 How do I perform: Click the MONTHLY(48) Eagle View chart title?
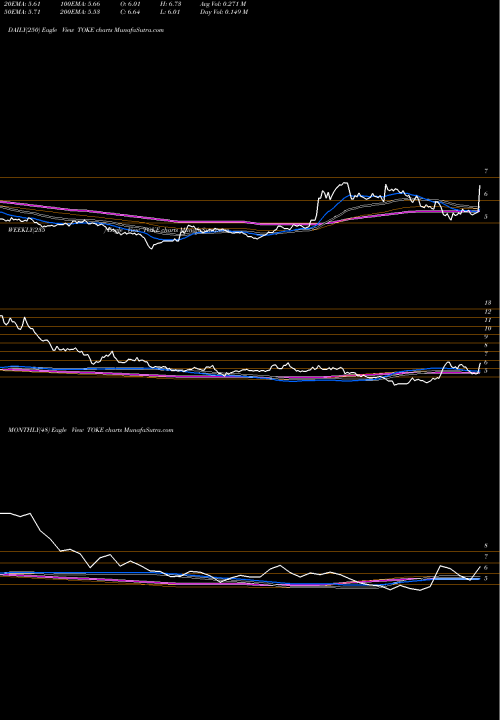[x=90, y=430]
